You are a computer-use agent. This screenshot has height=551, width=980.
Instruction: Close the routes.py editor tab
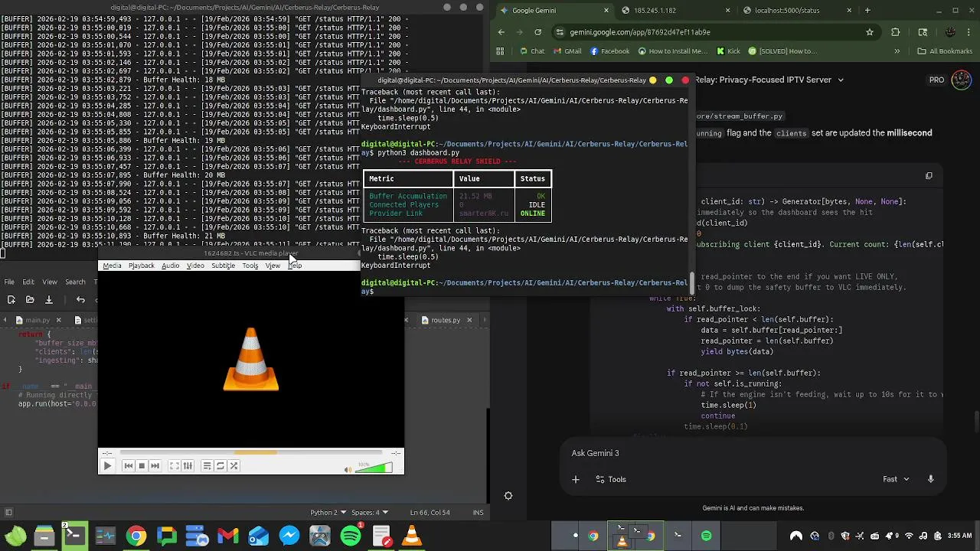[x=469, y=320]
